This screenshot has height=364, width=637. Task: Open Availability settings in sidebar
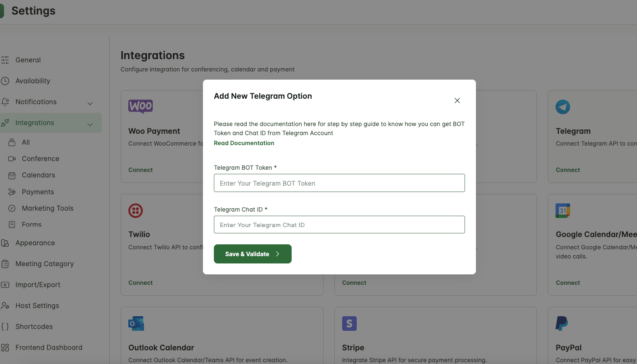tap(33, 81)
